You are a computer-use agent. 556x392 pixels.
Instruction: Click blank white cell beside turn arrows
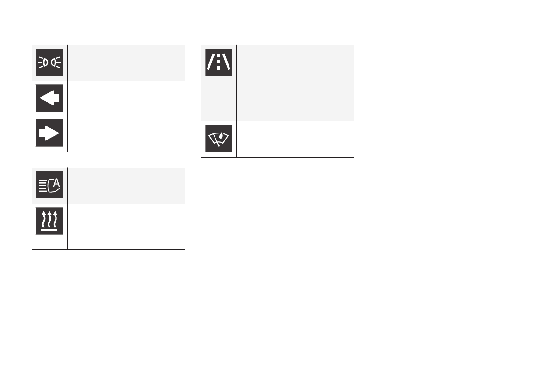(x=126, y=116)
